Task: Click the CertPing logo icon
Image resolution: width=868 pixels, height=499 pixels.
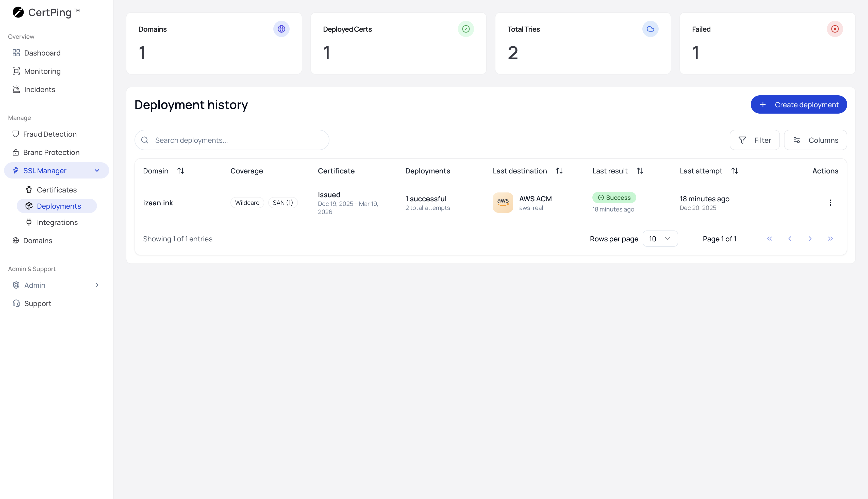Action: [18, 12]
